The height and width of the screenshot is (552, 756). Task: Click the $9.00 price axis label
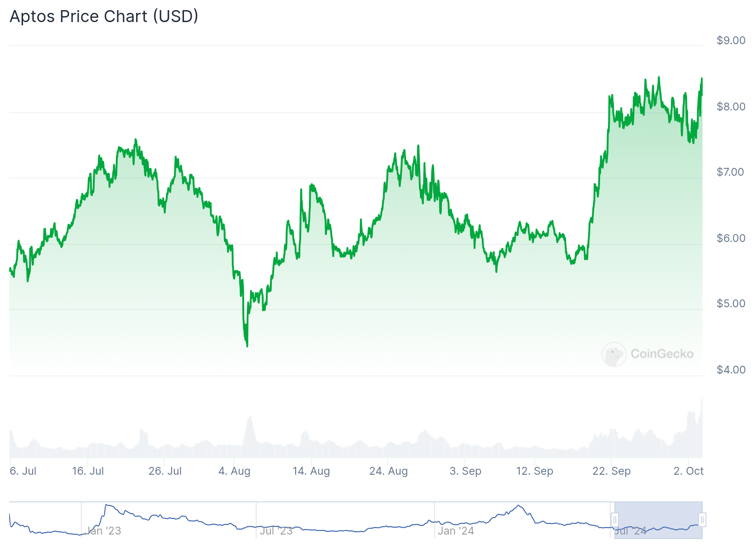(731, 40)
